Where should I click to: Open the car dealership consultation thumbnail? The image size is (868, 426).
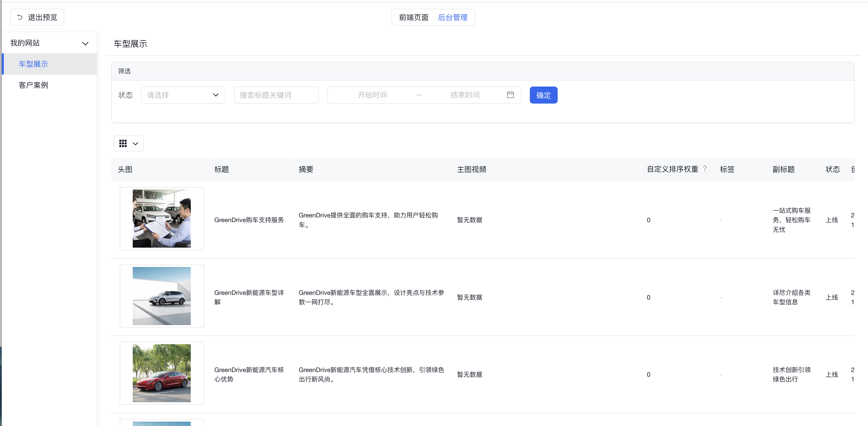point(161,219)
